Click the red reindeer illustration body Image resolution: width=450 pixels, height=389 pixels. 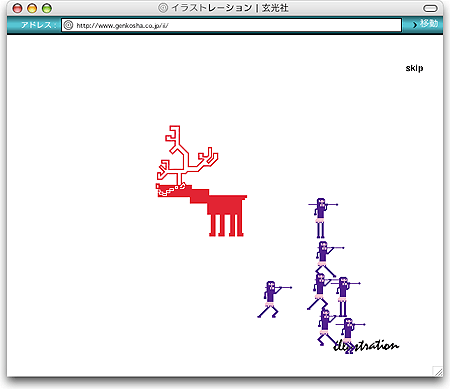(213, 208)
